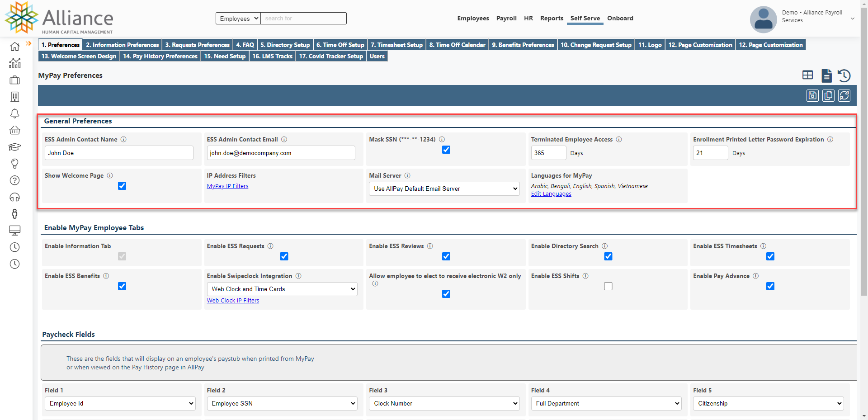Open the monitor icon in the sidebar
Image resolution: width=868 pixels, height=420 pixels.
[x=15, y=231]
